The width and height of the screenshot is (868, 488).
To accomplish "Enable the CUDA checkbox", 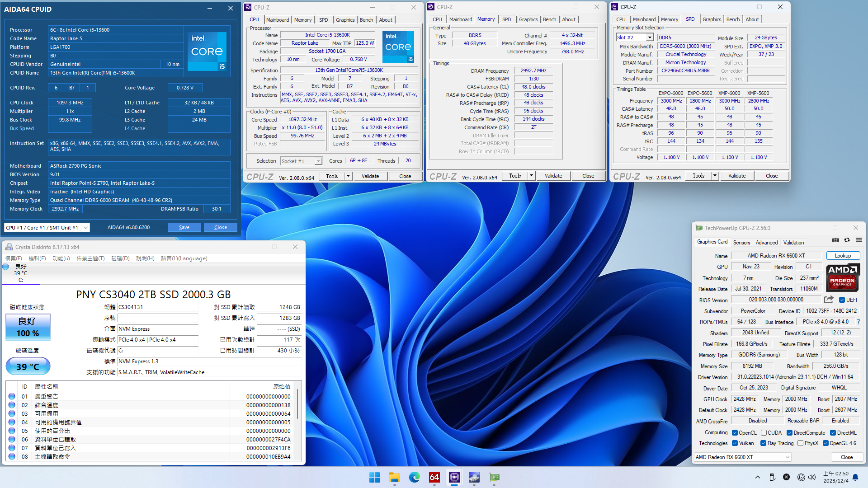I will 764,432.
